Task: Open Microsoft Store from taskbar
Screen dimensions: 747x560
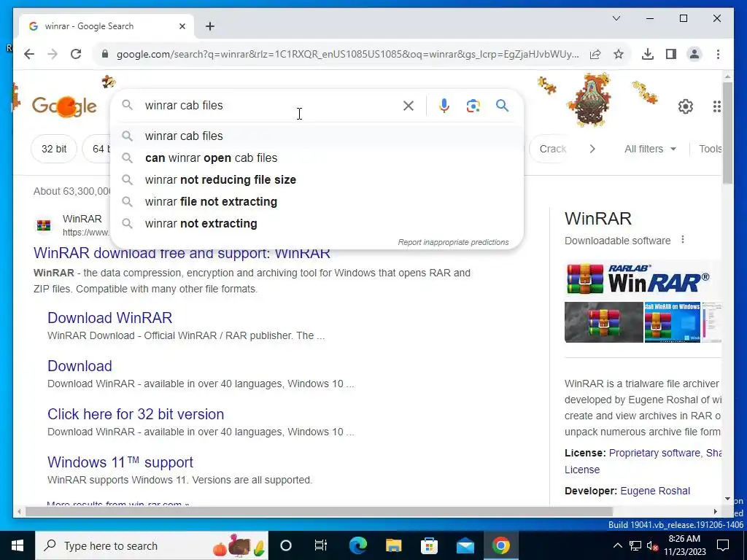Action: pyautogui.click(x=429, y=545)
